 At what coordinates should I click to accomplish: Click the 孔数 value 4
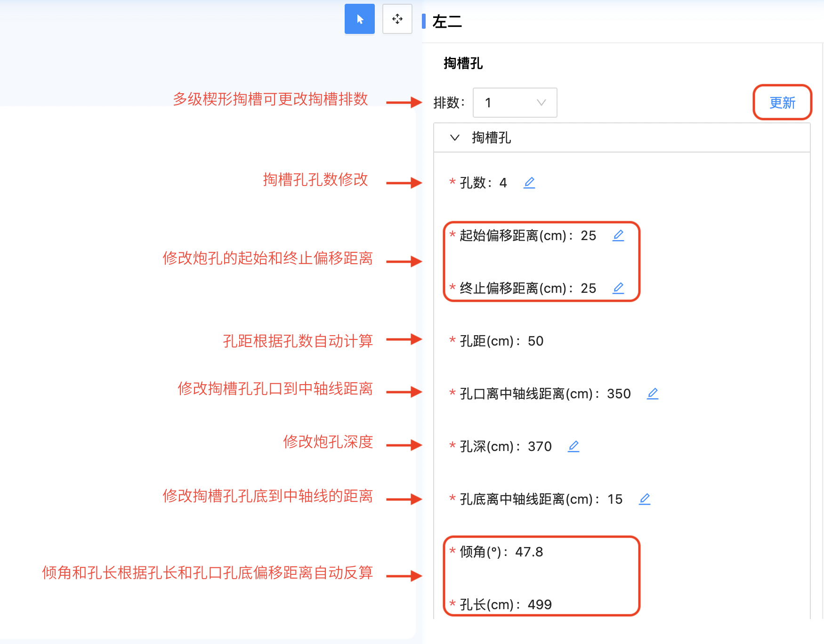coord(503,183)
